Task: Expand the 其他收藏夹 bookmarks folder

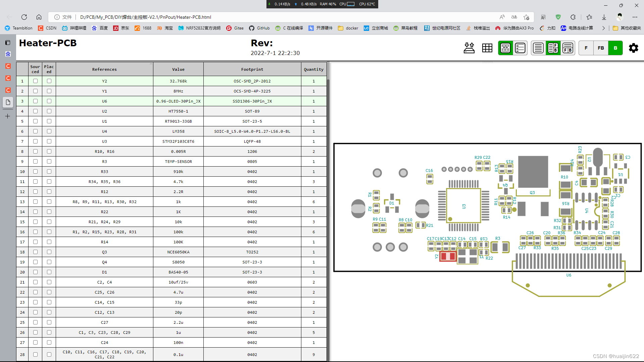Action: [627, 28]
